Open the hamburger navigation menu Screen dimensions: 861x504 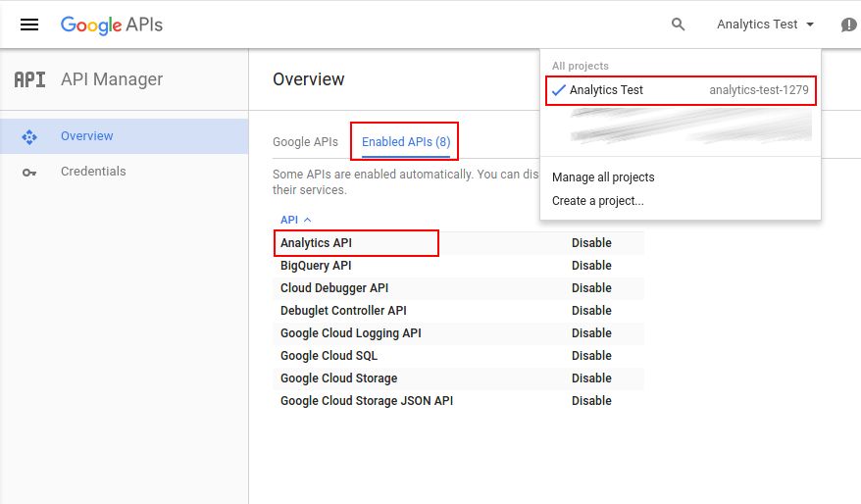(29, 25)
